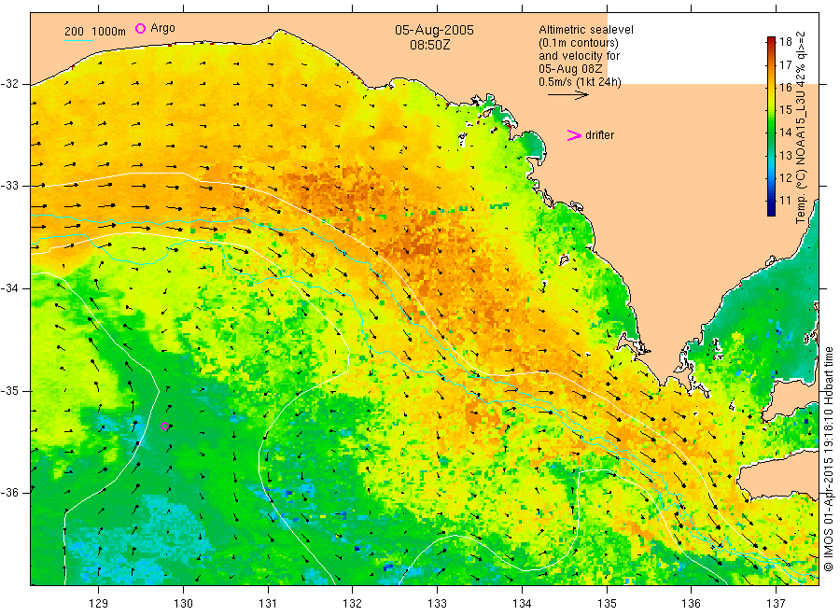
Task: Click the '08:50Z' time label
Action: [429, 45]
